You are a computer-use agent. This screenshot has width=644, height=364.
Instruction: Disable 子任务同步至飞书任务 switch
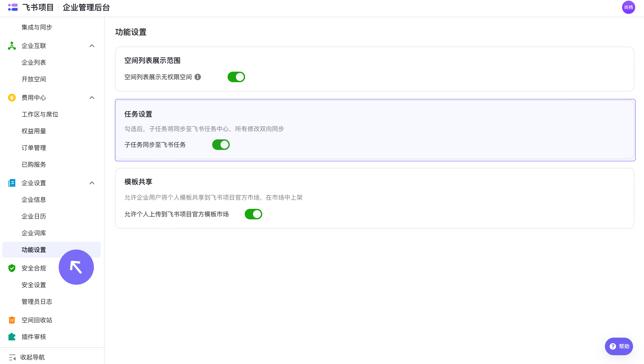(x=221, y=145)
